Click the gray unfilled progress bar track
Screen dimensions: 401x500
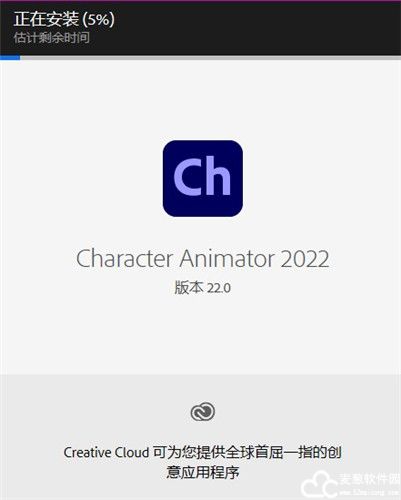click(x=210, y=58)
